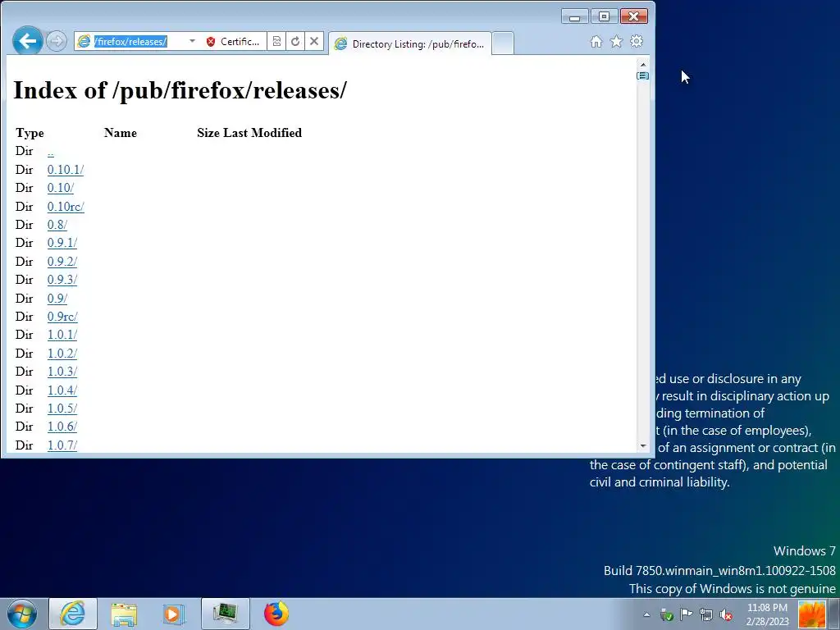Open Favorites star icon
Screen dimensions: 840x630
(x=617, y=41)
